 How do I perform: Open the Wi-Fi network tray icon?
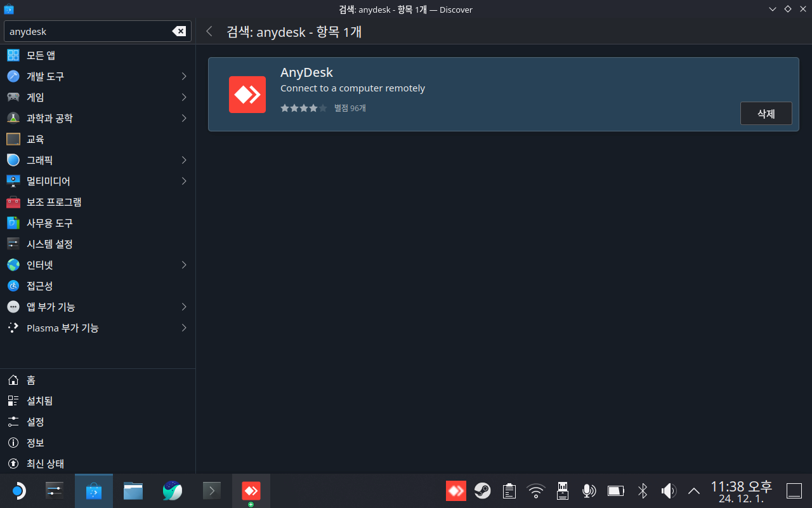point(536,491)
